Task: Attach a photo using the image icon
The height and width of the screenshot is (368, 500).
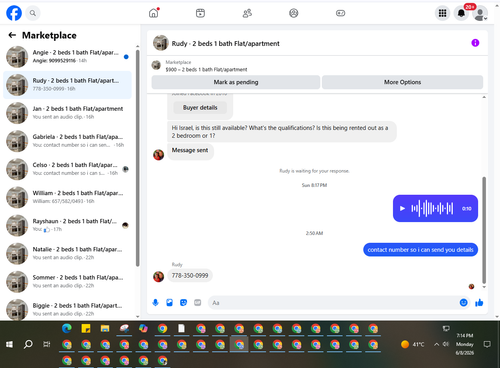Action: pos(169,303)
